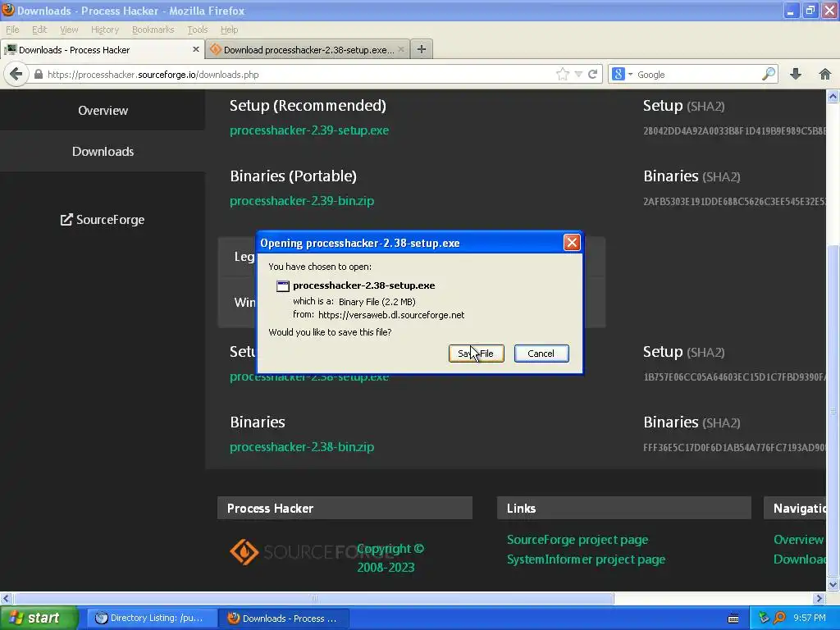Open SourceForge project page link
The height and width of the screenshot is (630, 840).
577,540
